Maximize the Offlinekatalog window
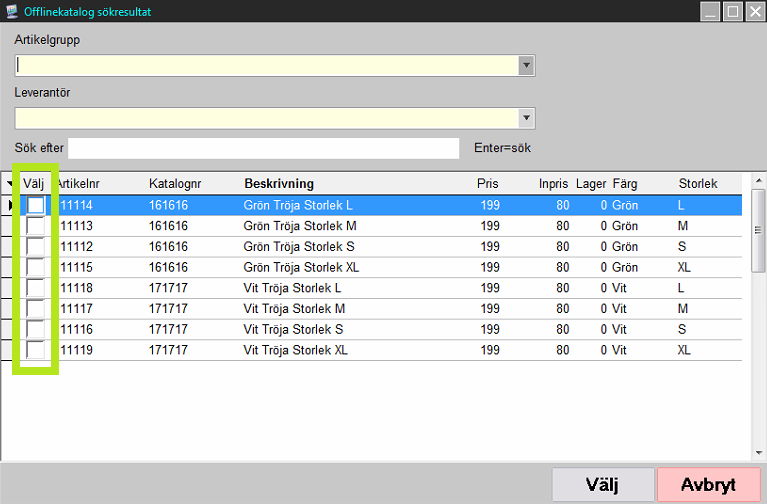The width and height of the screenshot is (767, 504). click(x=732, y=12)
